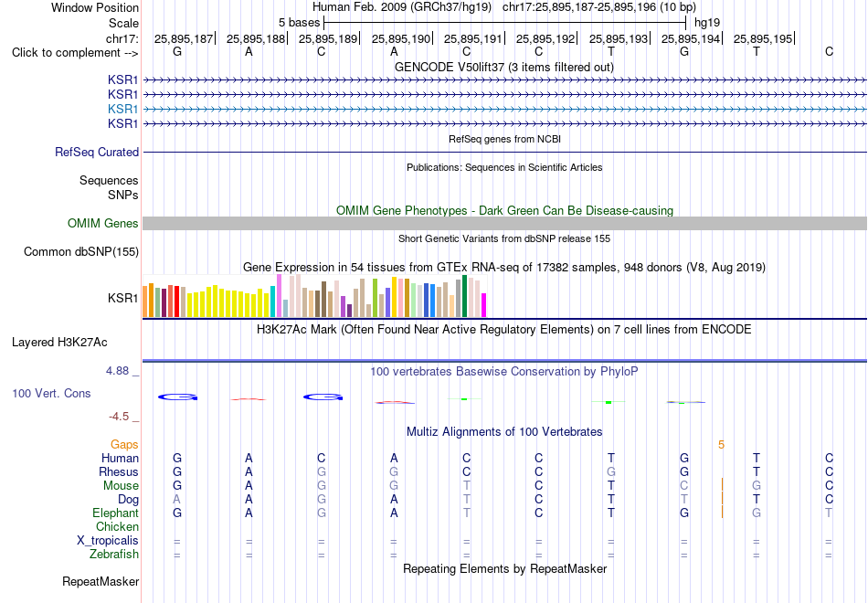Select the X_tropicalis alignment row label
Screen dimensions: 868x603
pos(108,541)
